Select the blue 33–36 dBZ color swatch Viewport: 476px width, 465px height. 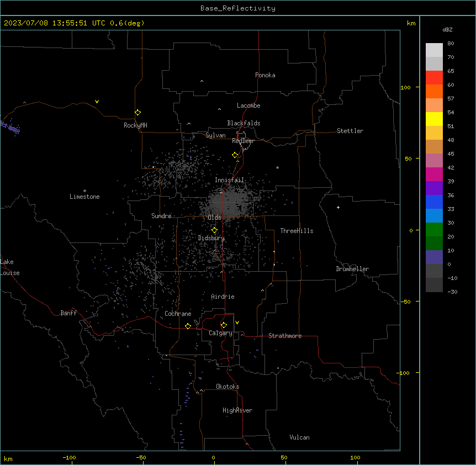434,202
